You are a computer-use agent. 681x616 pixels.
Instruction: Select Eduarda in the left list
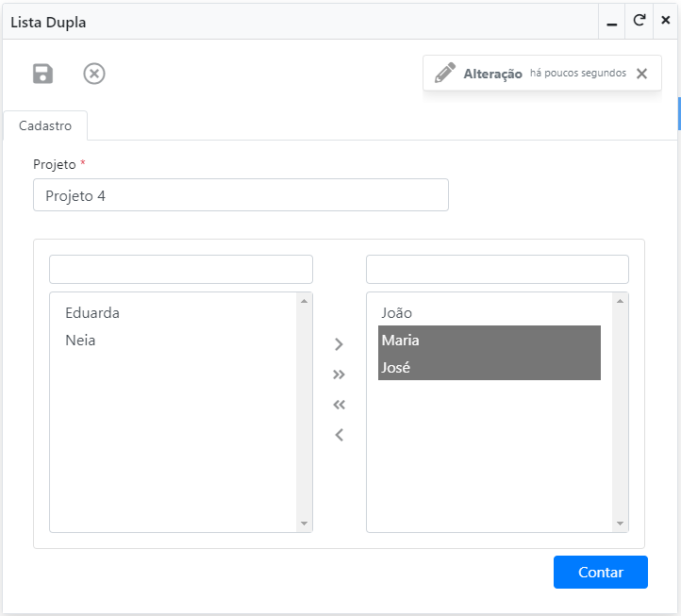click(x=92, y=313)
